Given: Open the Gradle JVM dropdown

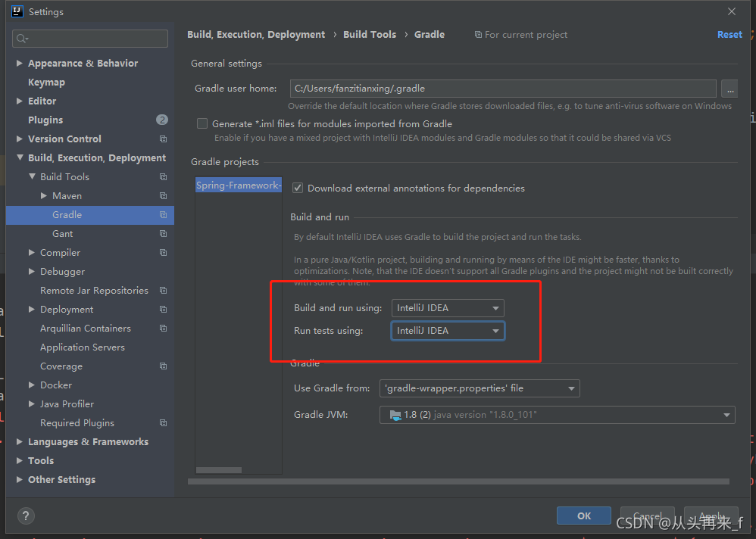Looking at the screenshot, I should [x=557, y=415].
